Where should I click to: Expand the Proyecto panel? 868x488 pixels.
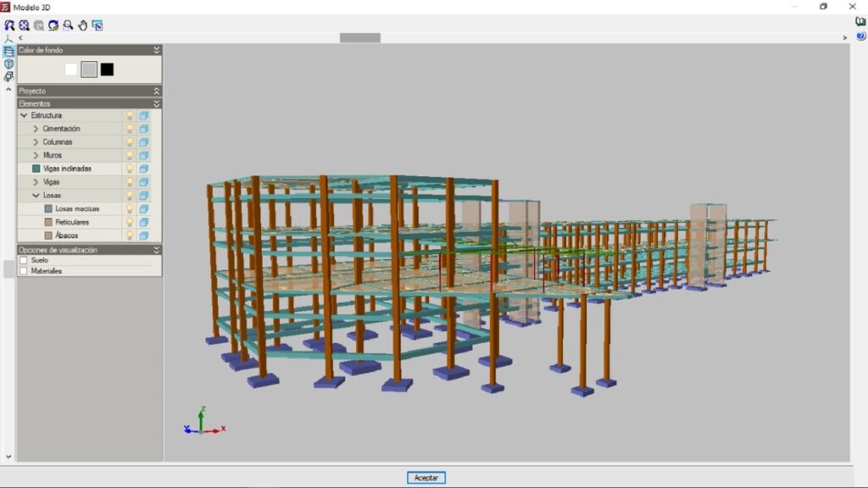156,91
